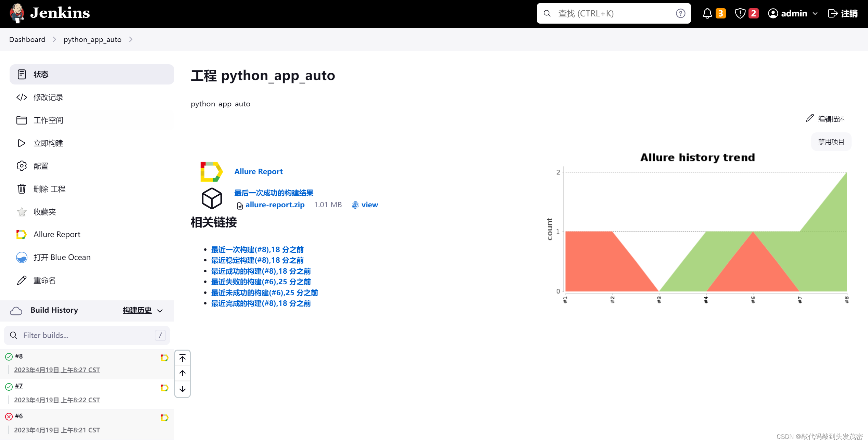Open the Allure Report main link

[259, 171]
